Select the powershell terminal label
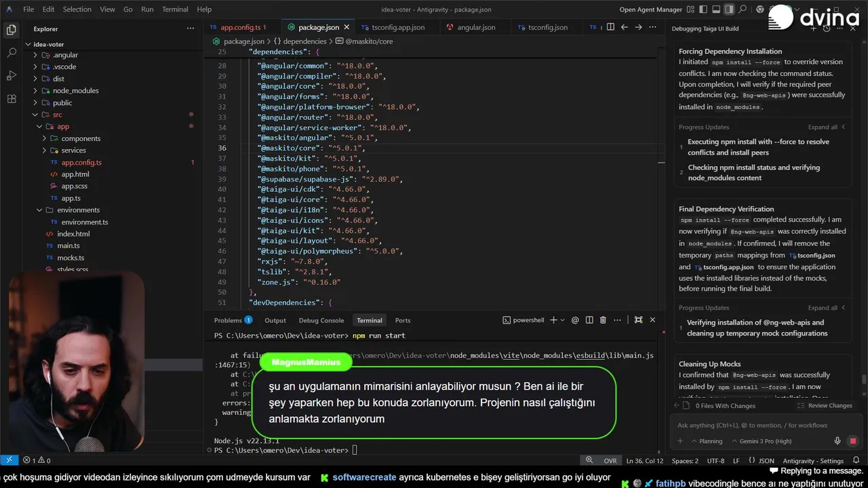Image resolution: width=868 pixels, height=488 pixels. pyautogui.click(x=523, y=320)
